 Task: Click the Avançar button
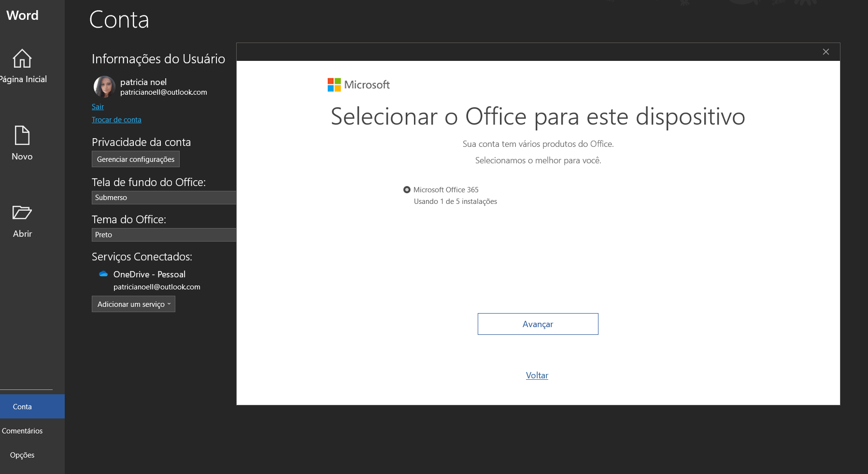tap(538, 324)
